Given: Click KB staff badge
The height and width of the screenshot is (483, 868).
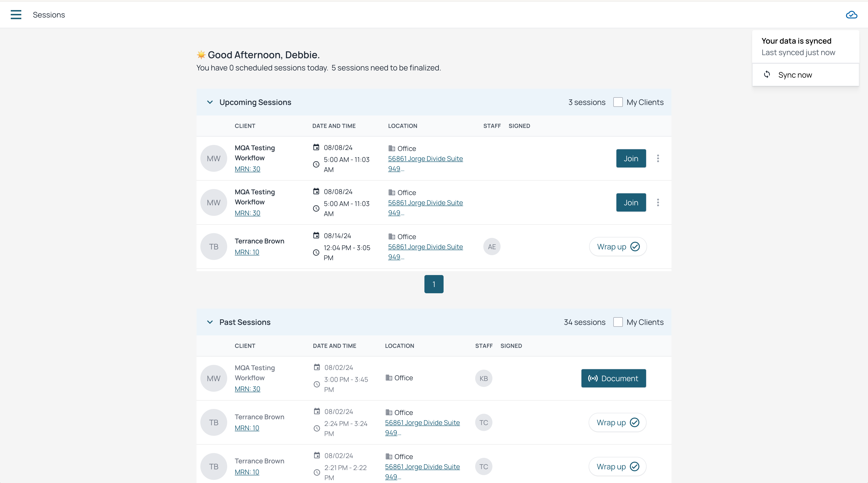Looking at the screenshot, I should tap(484, 379).
